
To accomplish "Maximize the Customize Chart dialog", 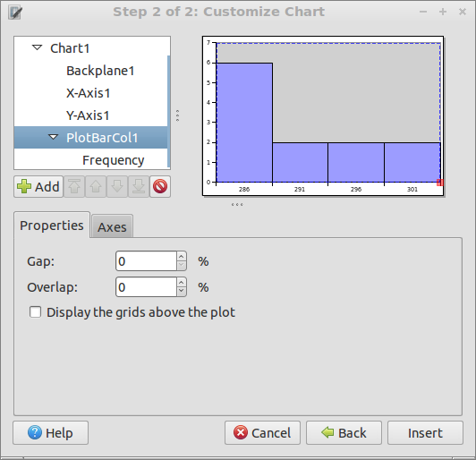I will point(443,12).
